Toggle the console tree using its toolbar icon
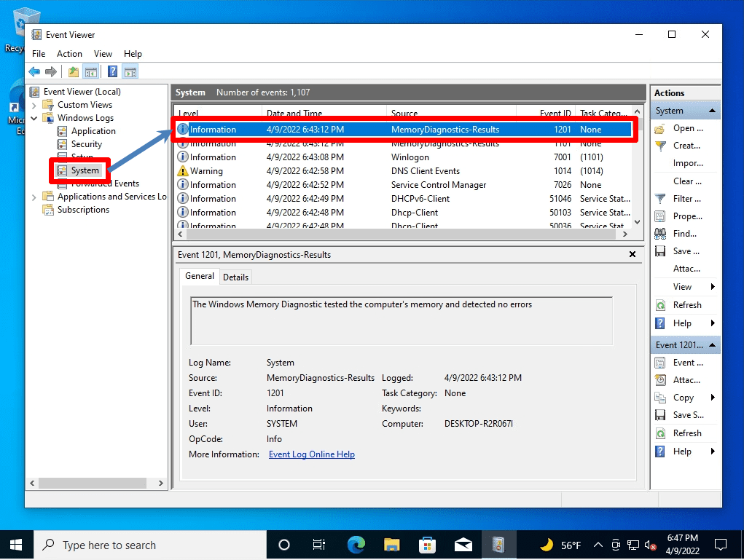This screenshot has width=744, height=560. click(90, 71)
